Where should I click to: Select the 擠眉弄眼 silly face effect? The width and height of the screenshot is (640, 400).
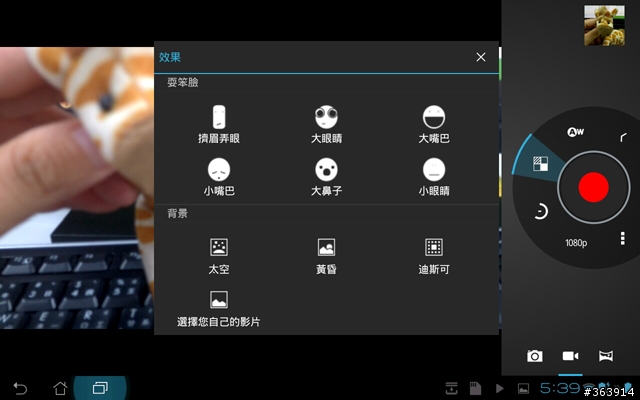[x=219, y=124]
